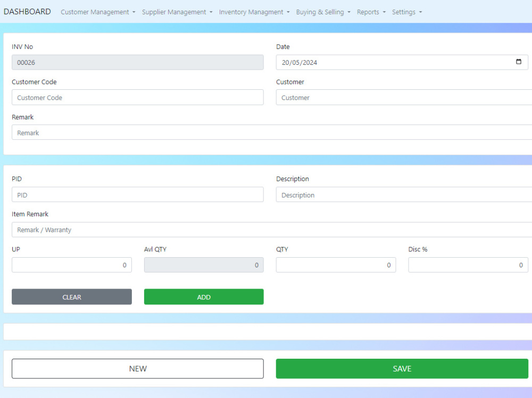The height and width of the screenshot is (398, 532).
Task: Open the Inventory Managment dropdown
Action: click(254, 12)
